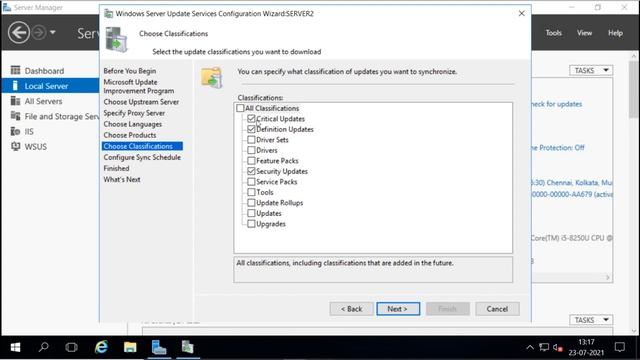Screen dimensions: 640x360
Task: Click taskbar clock showing 13:17
Action: [586, 347]
